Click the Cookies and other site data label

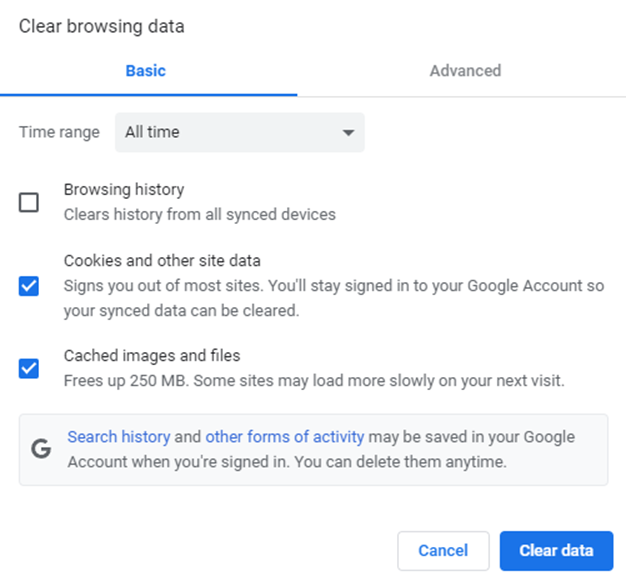(x=162, y=260)
